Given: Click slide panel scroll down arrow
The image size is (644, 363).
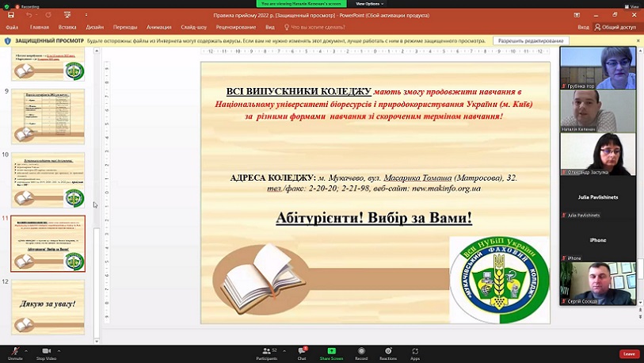Looking at the screenshot, I should 97,341.
